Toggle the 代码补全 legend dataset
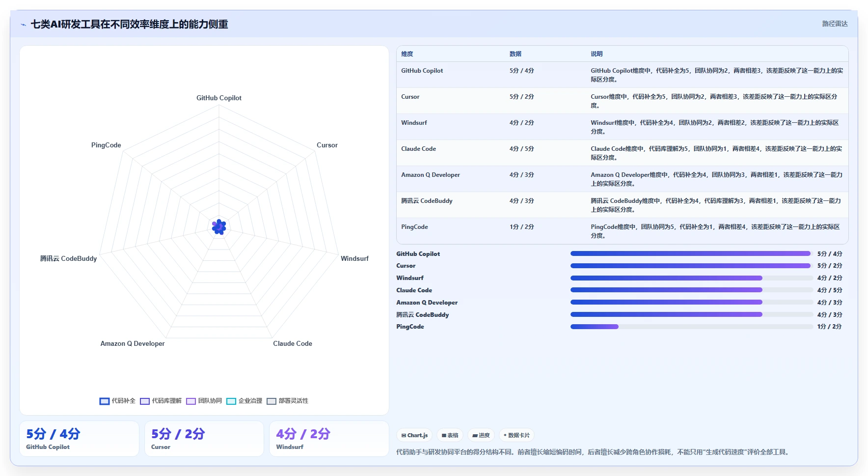The image size is (868, 476). (117, 401)
